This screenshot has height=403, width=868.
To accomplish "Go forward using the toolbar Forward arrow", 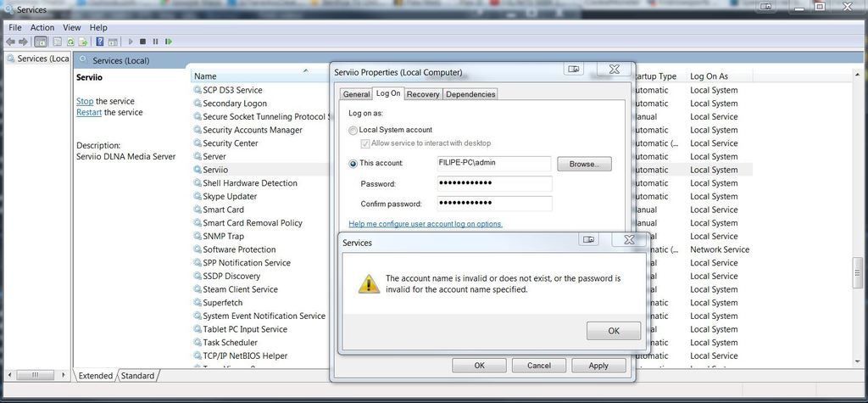I will (23, 42).
